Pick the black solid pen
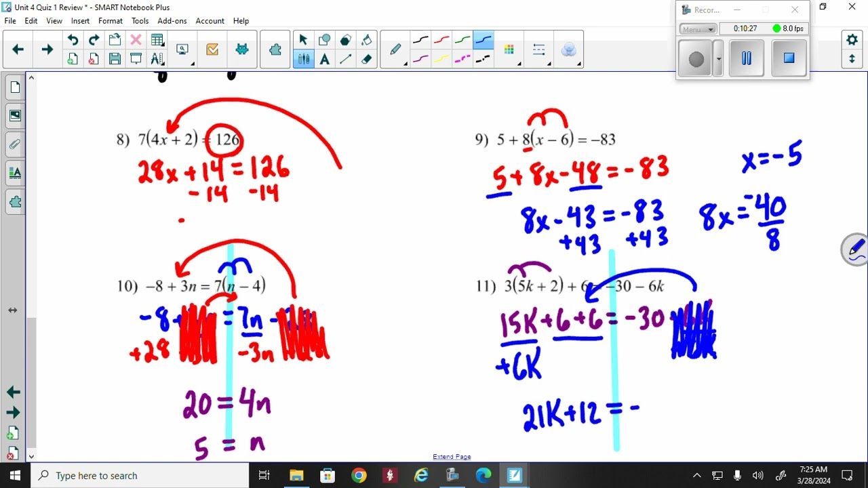The image size is (868, 488). click(x=420, y=40)
